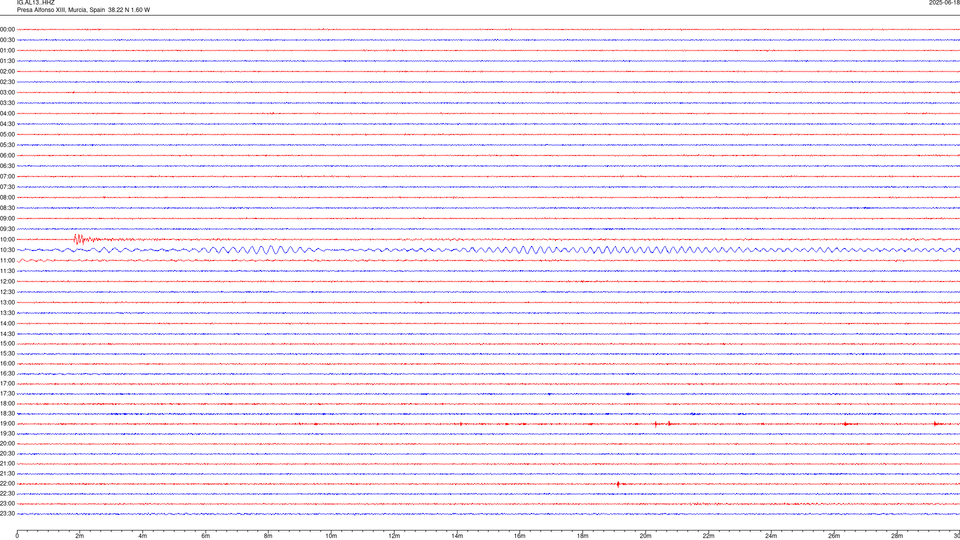Screen dimensions: 960x540
Task: Click the 0 tick label on the time axis
Action: tap(17, 536)
